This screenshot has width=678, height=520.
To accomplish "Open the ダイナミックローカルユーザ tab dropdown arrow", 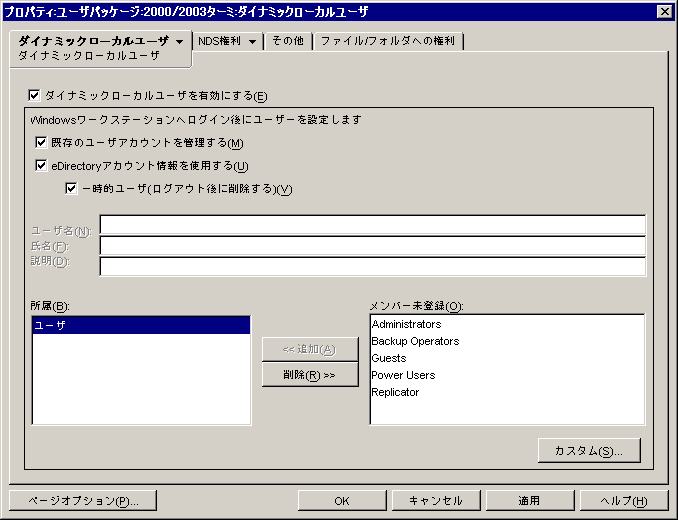I will pyautogui.click(x=179, y=41).
